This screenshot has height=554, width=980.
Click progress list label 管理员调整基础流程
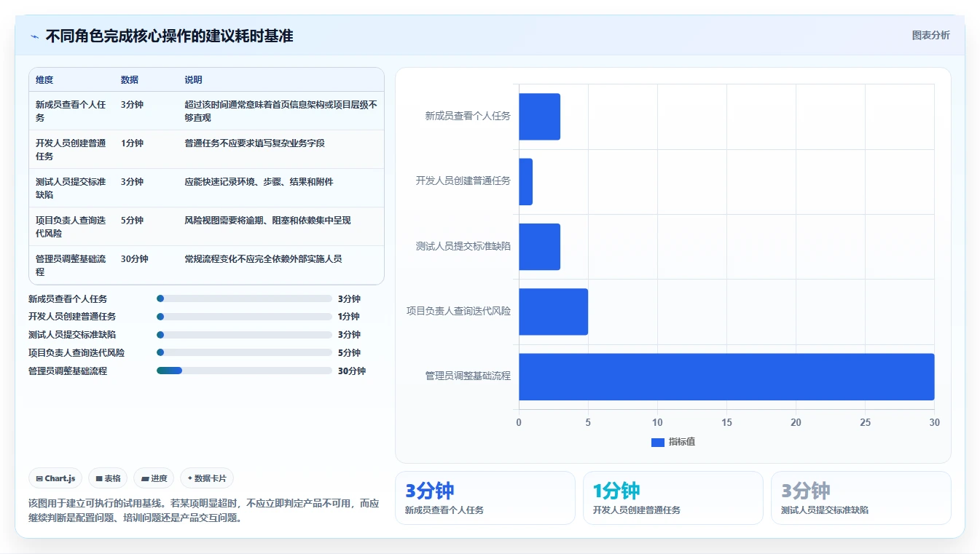(x=68, y=371)
